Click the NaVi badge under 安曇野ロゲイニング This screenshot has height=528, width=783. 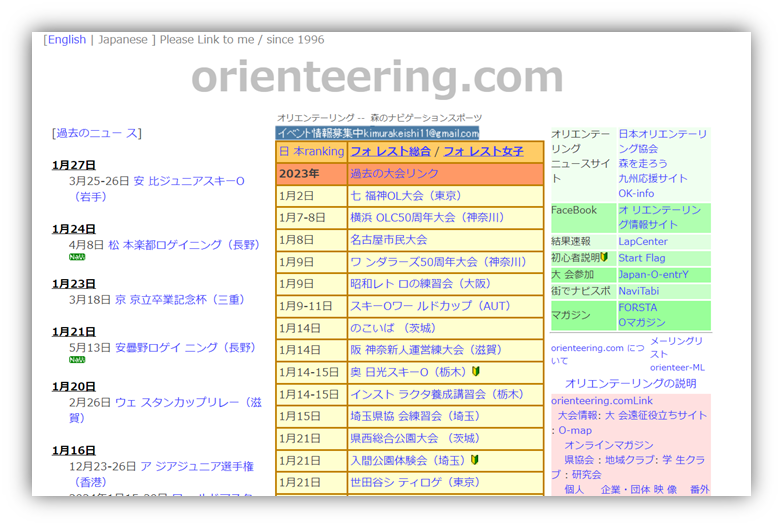pos(77,360)
